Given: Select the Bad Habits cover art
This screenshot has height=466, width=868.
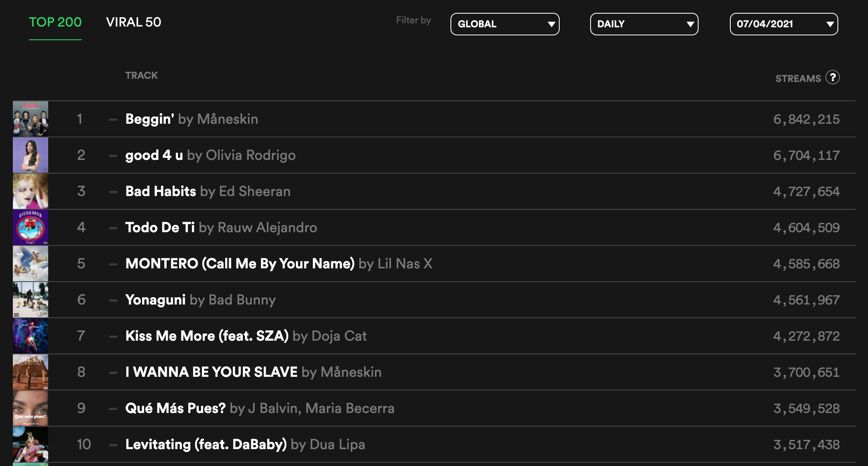Looking at the screenshot, I should [31, 191].
